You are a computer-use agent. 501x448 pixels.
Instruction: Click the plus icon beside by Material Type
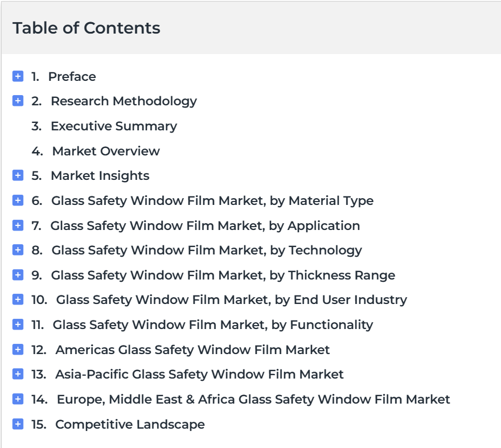(x=18, y=200)
